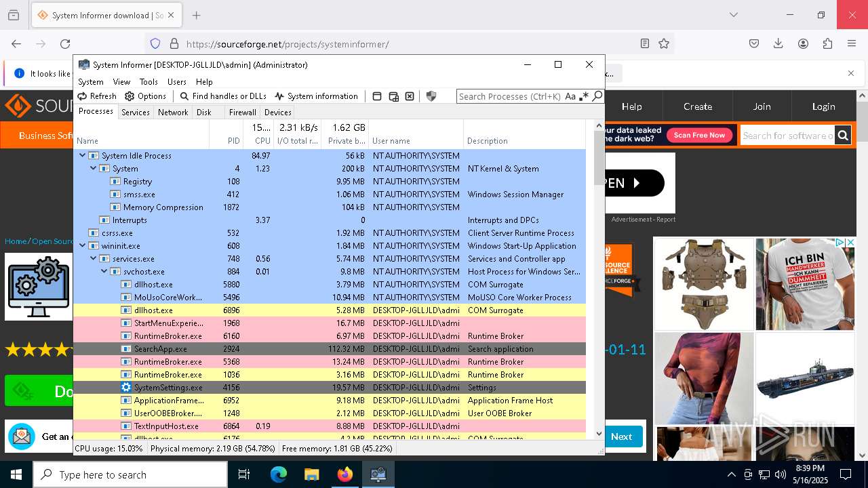Open the Help menu in System Informer
This screenshot has width=868, height=488.
tap(204, 81)
